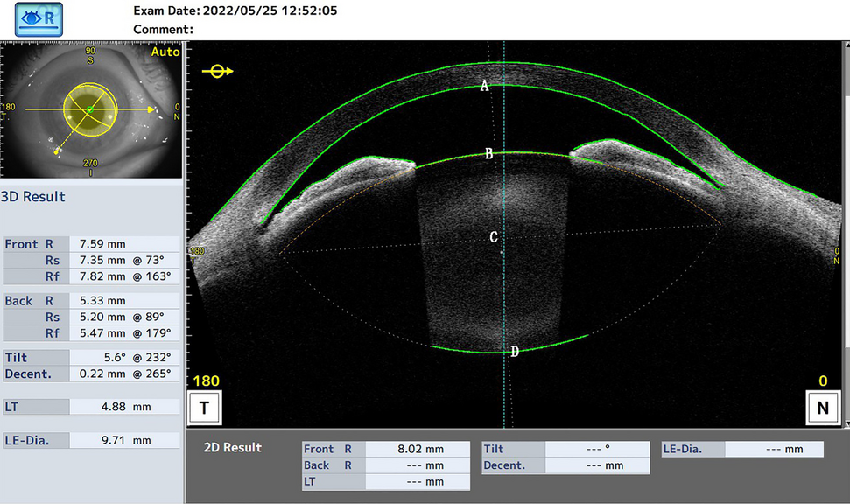Click the 3D Result heading

pyautogui.click(x=32, y=196)
